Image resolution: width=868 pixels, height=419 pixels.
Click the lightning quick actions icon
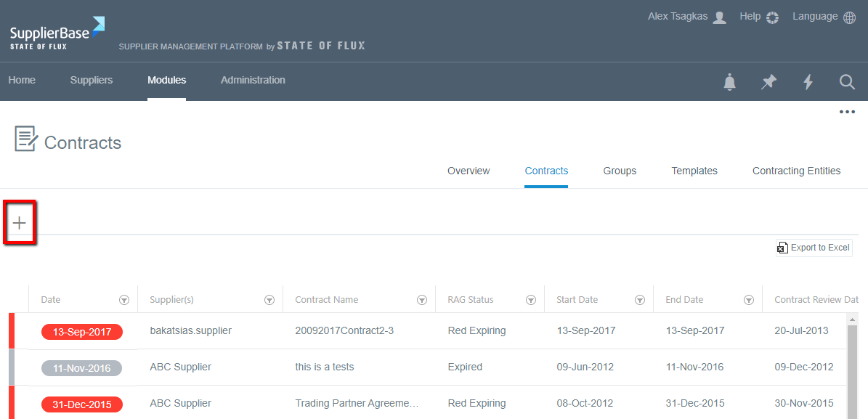pos(808,82)
